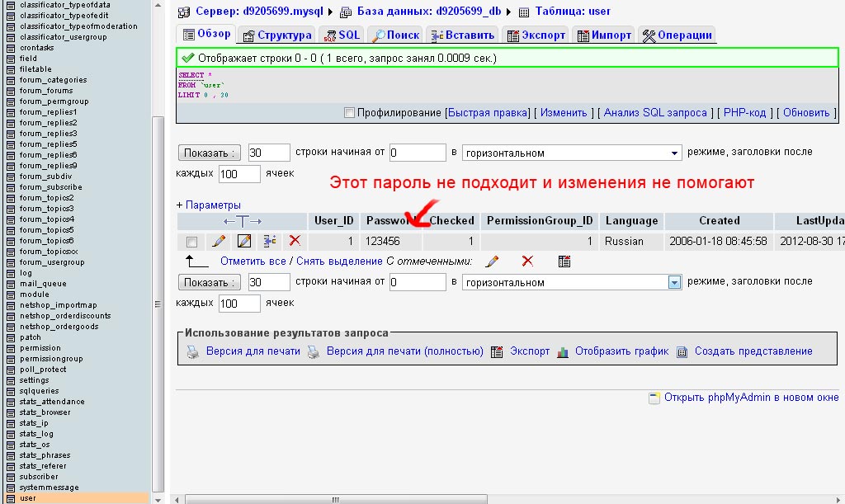Click the insert-copy icon in user row

point(269,242)
